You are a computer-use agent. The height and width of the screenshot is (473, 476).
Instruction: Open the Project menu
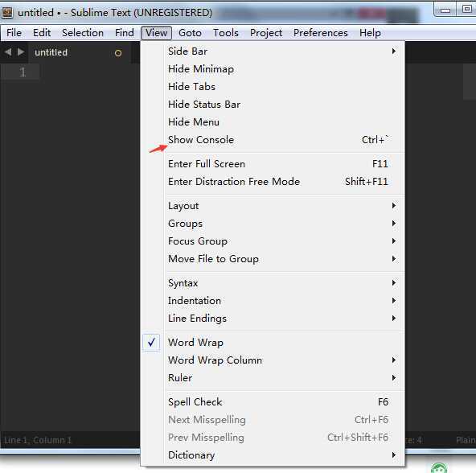pos(266,32)
